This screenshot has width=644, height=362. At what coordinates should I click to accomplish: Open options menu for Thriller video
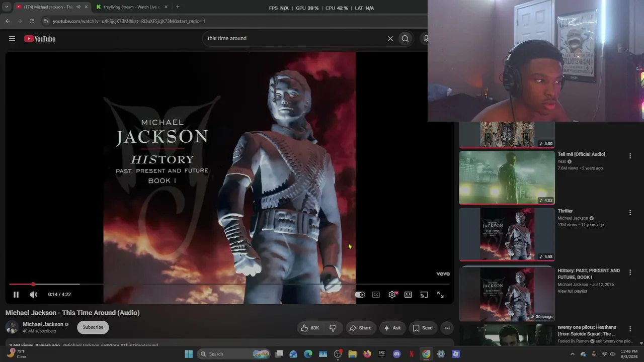630,213
